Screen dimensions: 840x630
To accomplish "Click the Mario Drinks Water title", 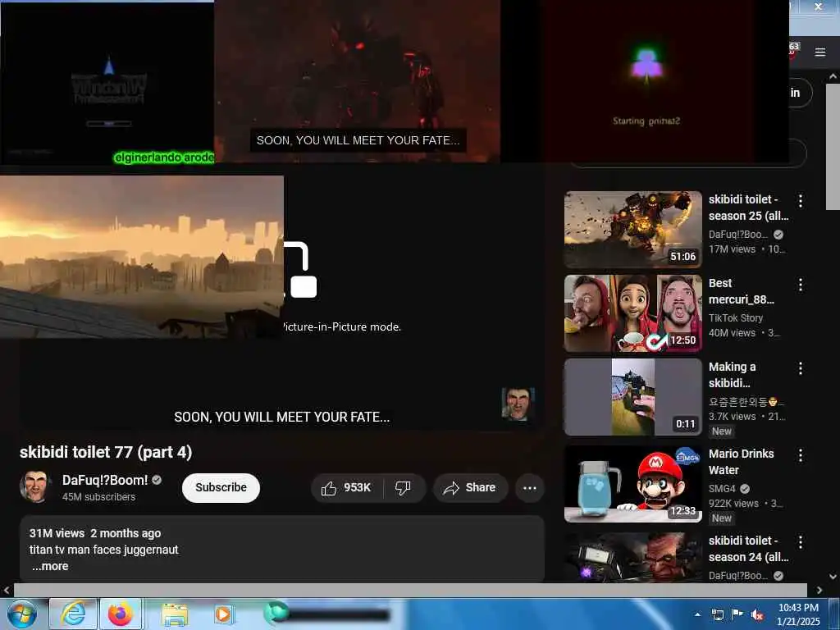I will tap(741, 462).
